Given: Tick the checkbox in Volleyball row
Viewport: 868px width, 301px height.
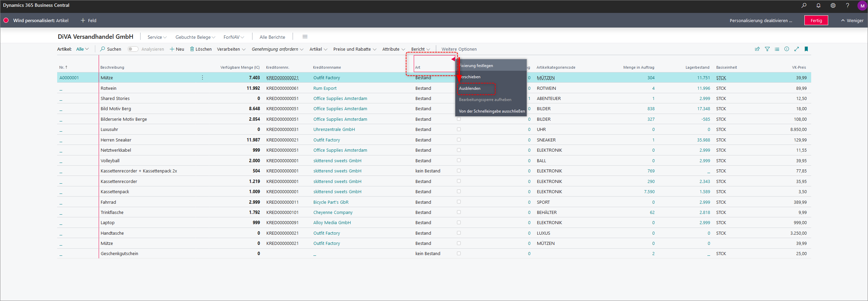Looking at the screenshot, I should coord(459,160).
